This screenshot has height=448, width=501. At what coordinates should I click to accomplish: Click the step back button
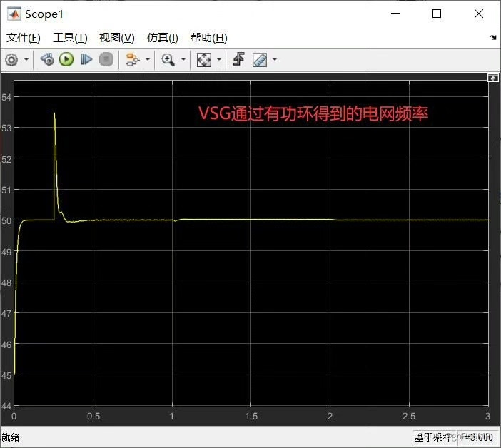(x=47, y=60)
